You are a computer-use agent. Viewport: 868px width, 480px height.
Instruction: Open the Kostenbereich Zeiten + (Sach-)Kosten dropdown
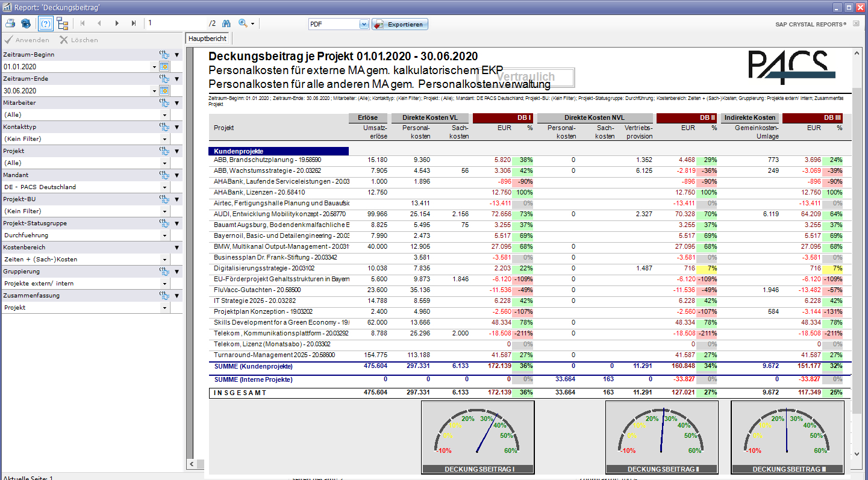(164, 260)
